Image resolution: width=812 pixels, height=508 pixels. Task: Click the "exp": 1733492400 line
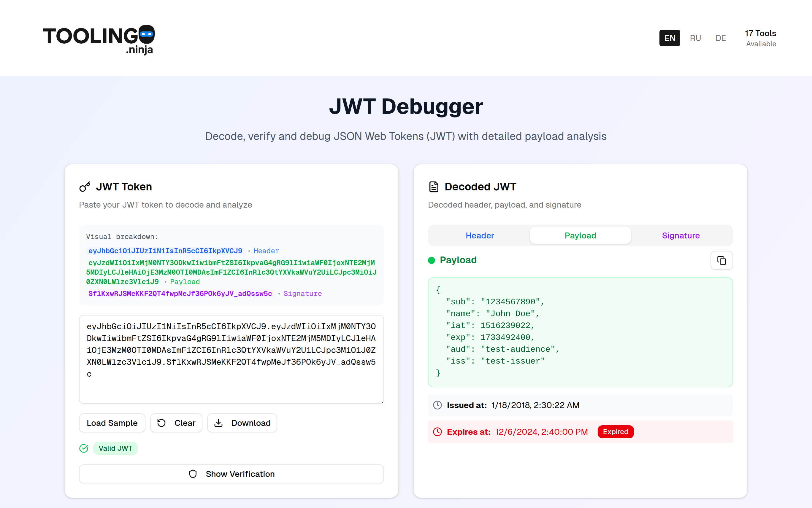490,337
